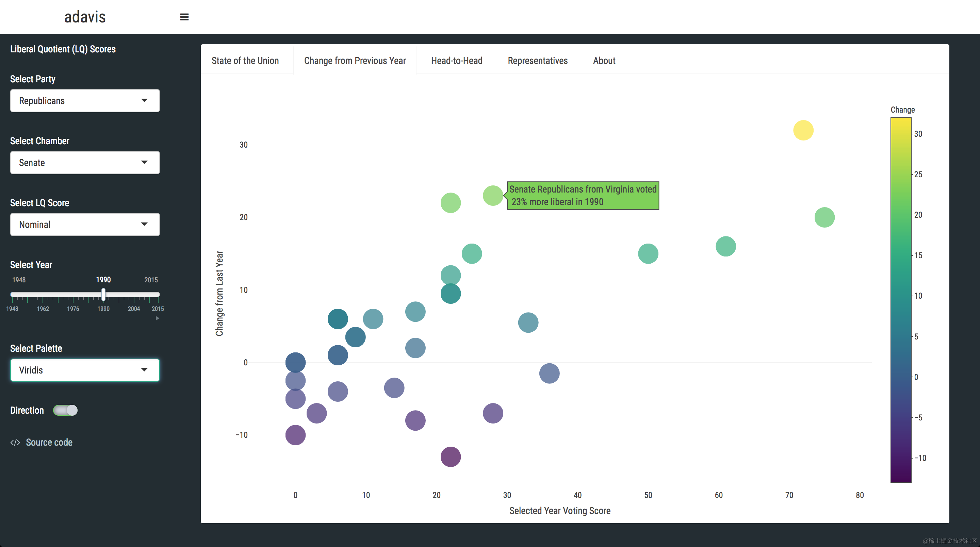
Task: Click the year slider handle at 1990
Action: pyautogui.click(x=103, y=295)
